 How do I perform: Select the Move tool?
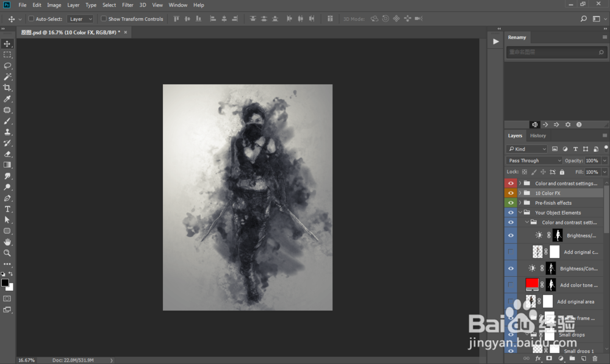coord(7,43)
